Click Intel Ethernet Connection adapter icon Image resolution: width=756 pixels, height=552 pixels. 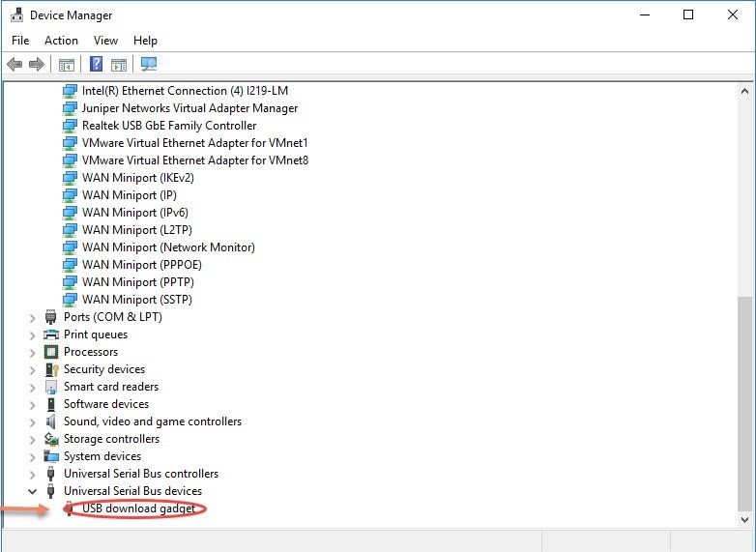tap(70, 91)
